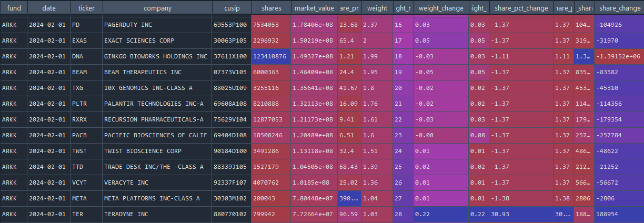Click the TXG ticker cell
This screenshot has height=223, width=644.
point(86,88)
